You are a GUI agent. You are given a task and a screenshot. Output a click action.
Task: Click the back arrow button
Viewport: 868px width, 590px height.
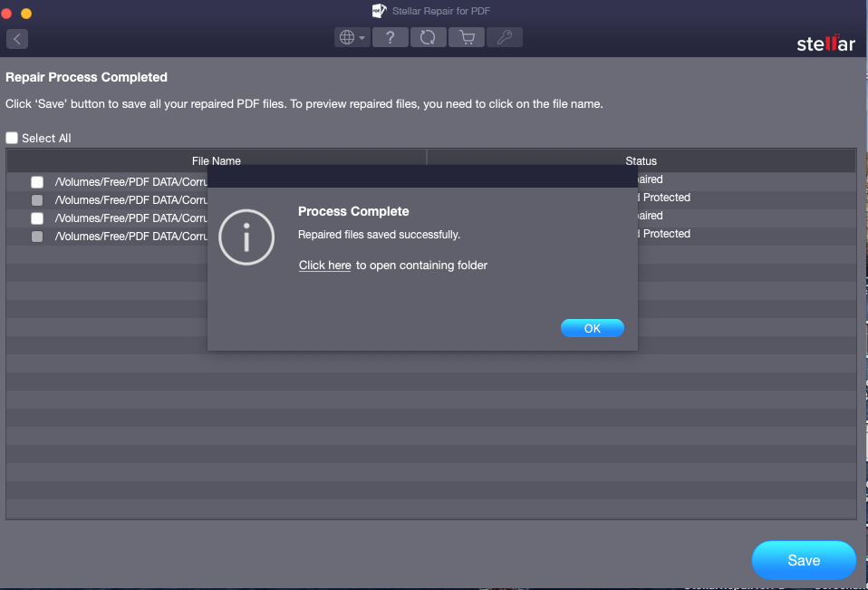click(x=17, y=38)
